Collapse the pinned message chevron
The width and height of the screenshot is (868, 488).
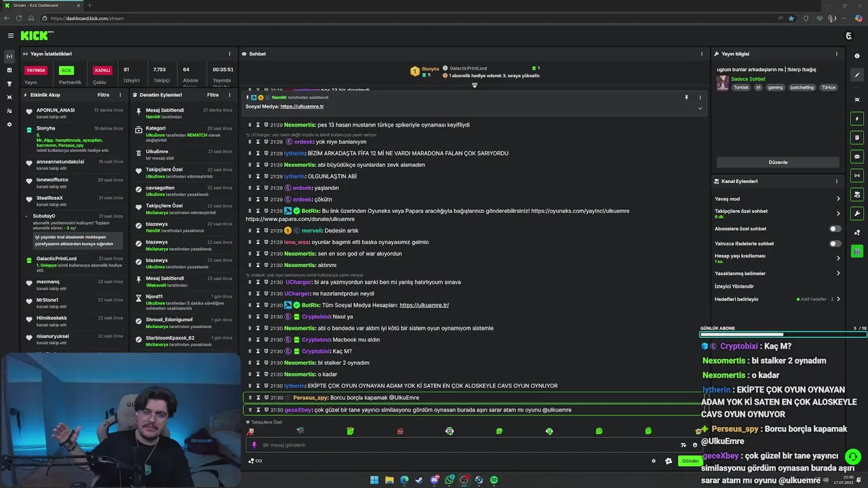pos(700,108)
